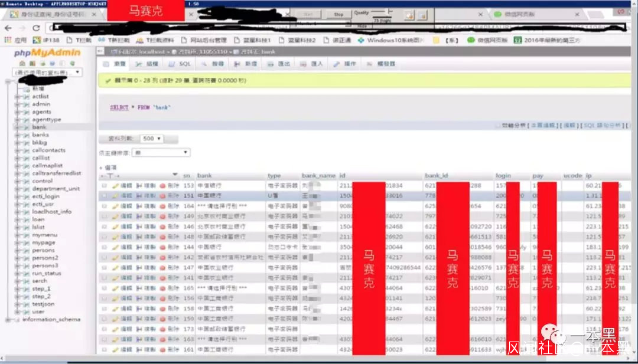Click the red delete icon for row 144

tap(162, 247)
